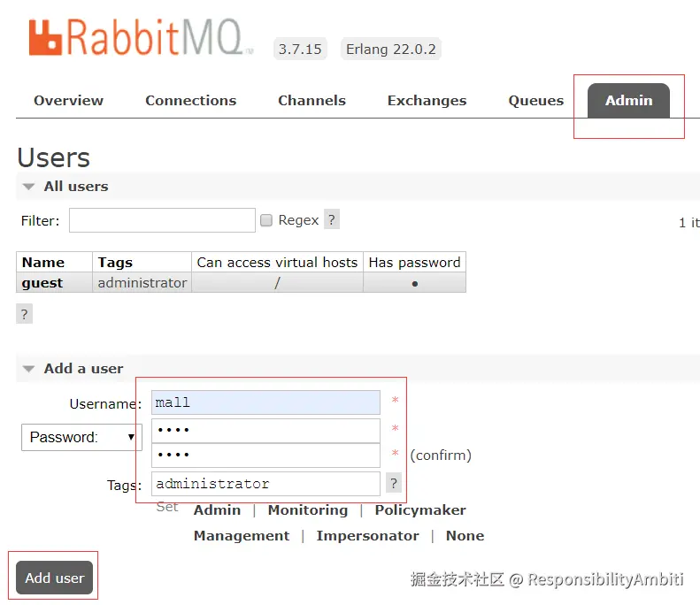Switch to the Channels tab
The height and width of the screenshot is (605, 700).
click(x=312, y=100)
